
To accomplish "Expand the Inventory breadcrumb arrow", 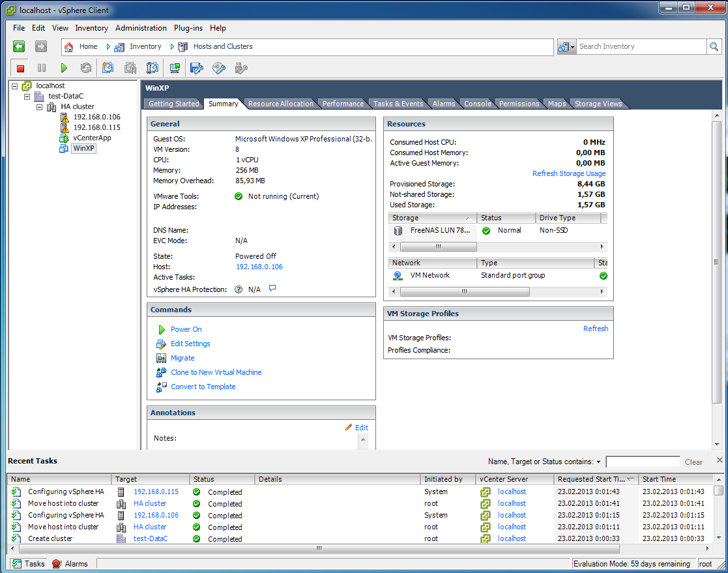I will pos(172,46).
